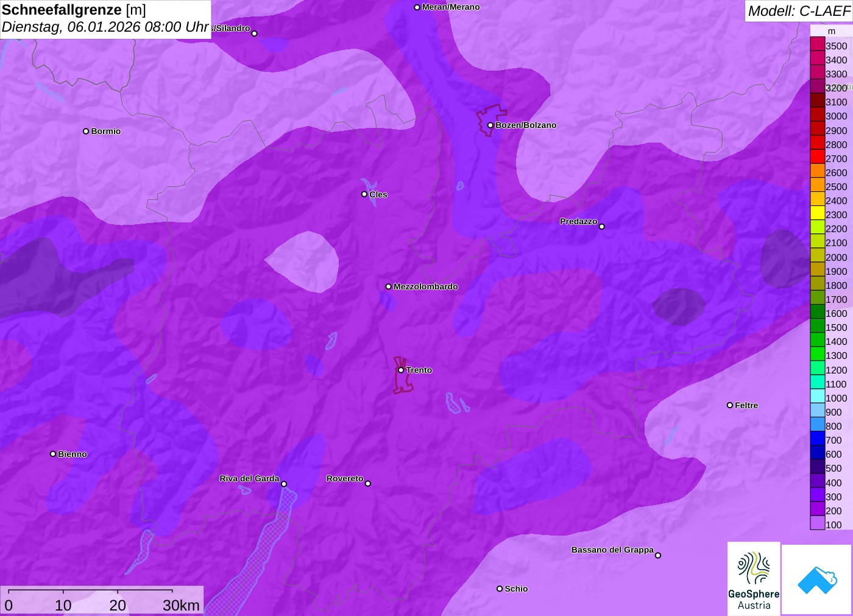This screenshot has width=853, height=616.
Task: Click the 3500 m legend color swatch
Action: click(818, 44)
